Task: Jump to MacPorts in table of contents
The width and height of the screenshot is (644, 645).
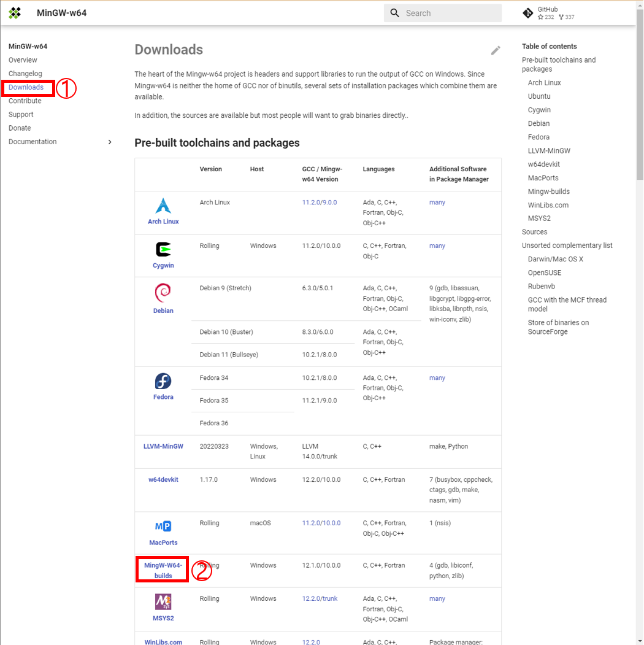Action: 543,178
